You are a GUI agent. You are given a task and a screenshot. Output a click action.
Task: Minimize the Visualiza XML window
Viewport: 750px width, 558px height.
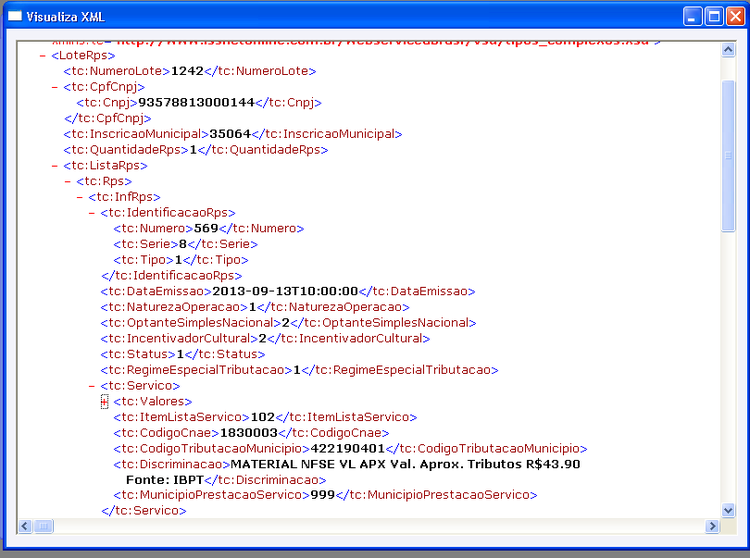point(692,17)
